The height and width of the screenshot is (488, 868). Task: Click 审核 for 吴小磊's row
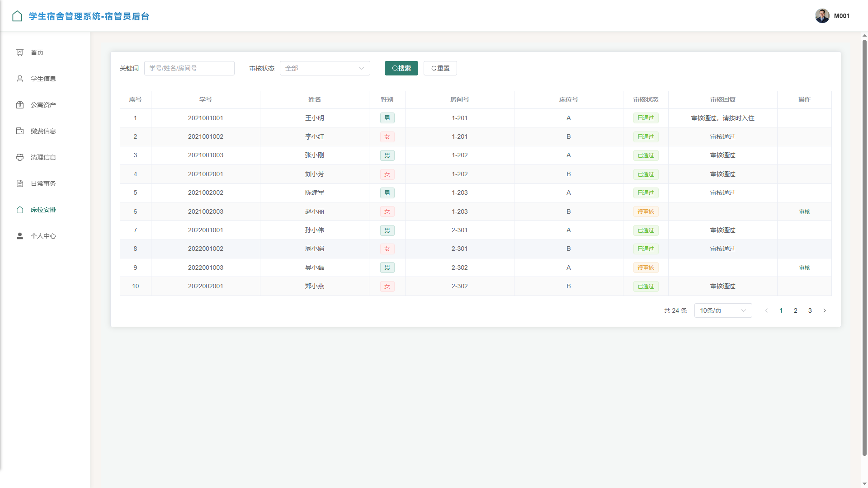[x=804, y=267]
